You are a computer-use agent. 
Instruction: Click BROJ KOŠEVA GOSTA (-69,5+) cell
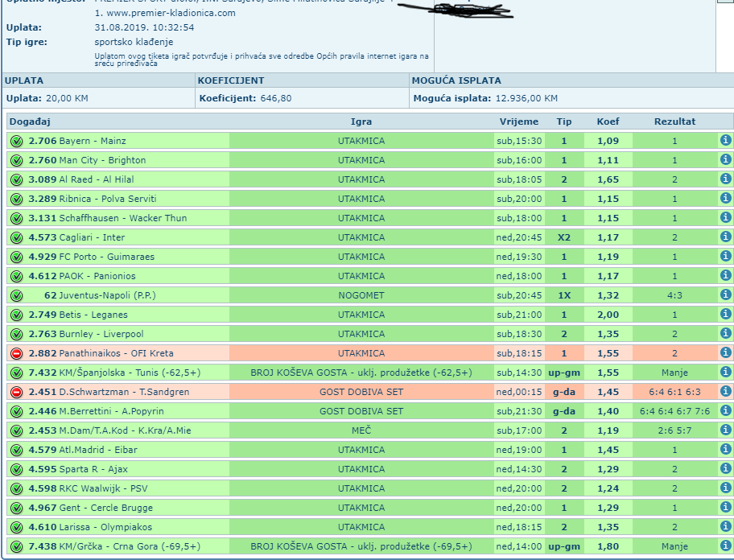click(x=361, y=546)
